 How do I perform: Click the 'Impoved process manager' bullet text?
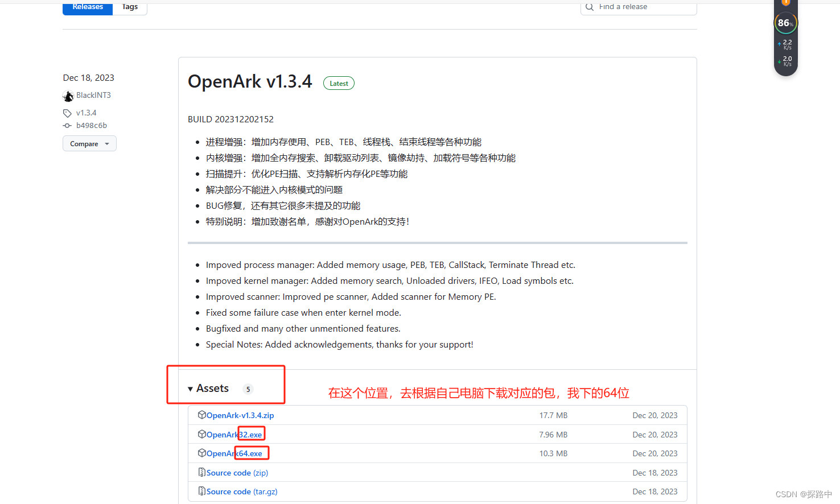(390, 265)
